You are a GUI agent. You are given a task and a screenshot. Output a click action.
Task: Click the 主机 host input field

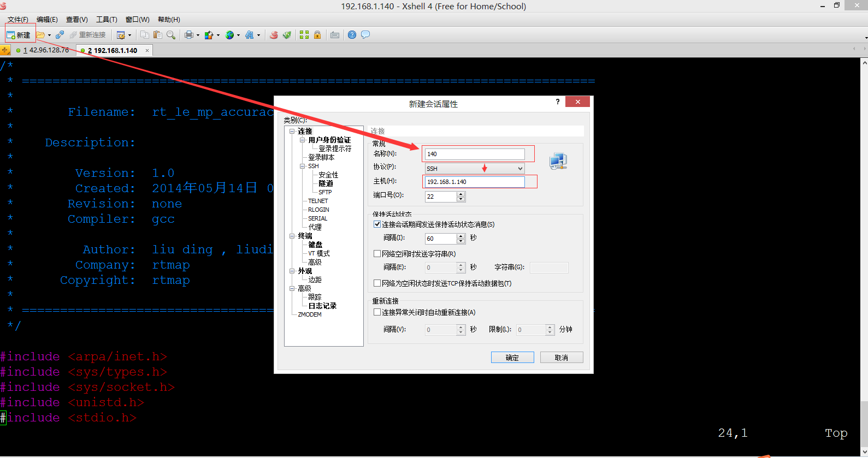(475, 182)
